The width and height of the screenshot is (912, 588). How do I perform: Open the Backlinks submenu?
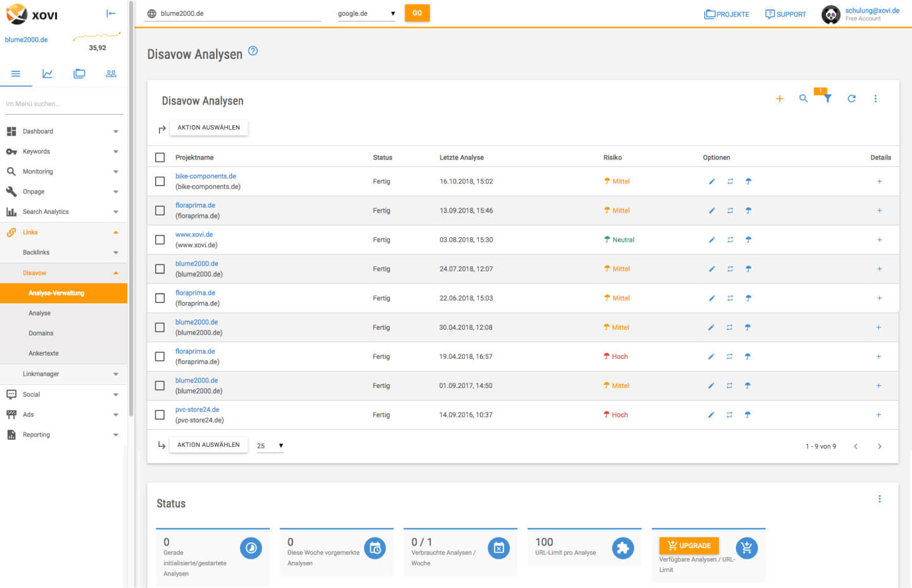click(x=63, y=253)
